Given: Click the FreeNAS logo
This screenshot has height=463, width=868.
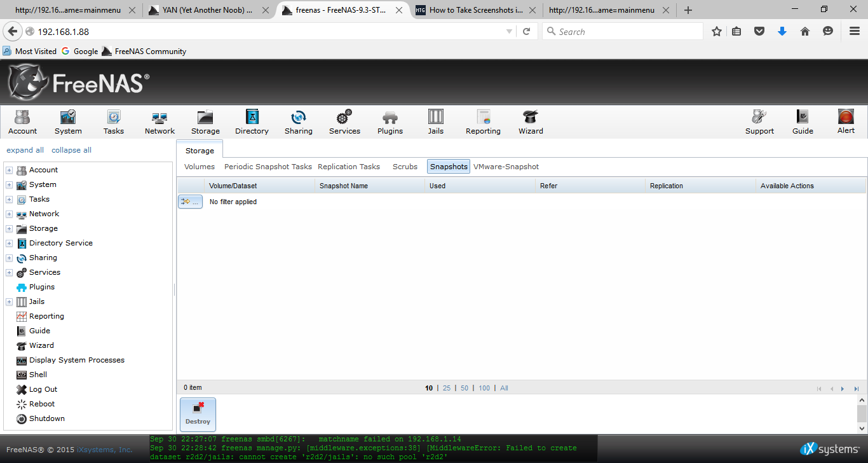Looking at the screenshot, I should click(79, 82).
